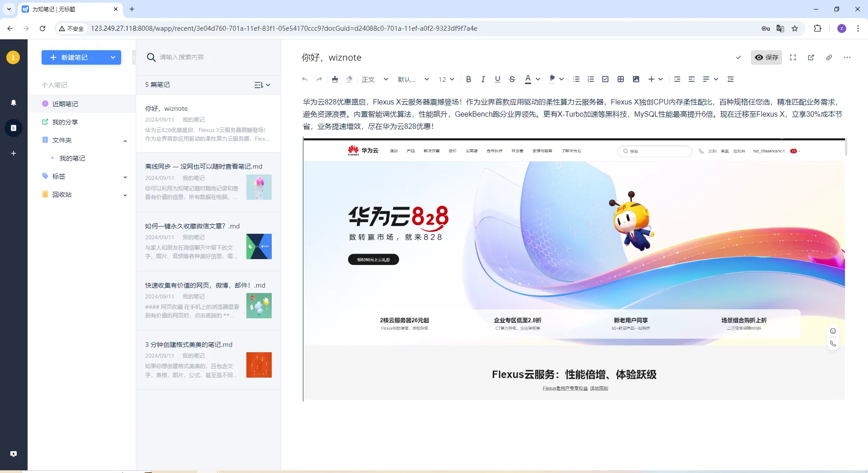Insert a table into the note
This screenshot has height=473, width=868.
pos(621,79)
